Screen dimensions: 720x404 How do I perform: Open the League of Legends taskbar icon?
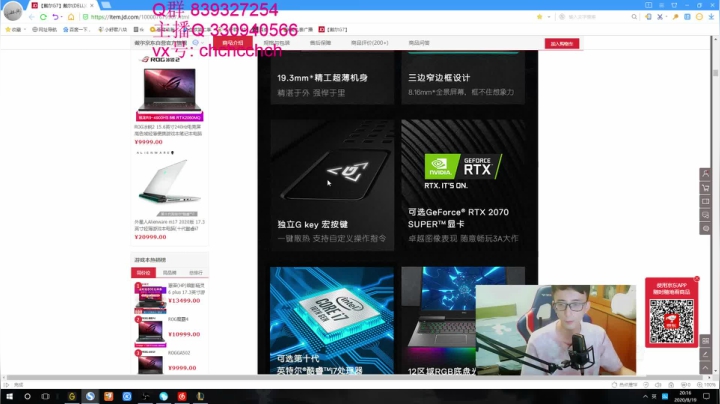tap(200, 396)
